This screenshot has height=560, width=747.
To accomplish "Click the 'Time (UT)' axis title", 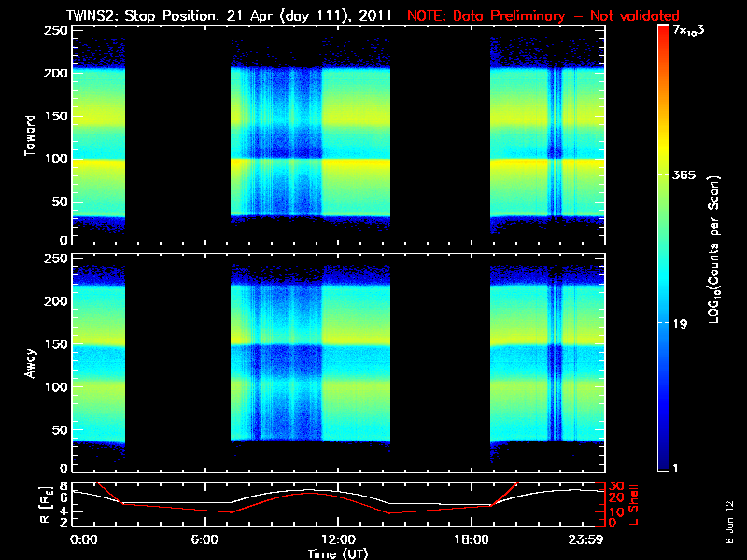I will click(x=339, y=553).
